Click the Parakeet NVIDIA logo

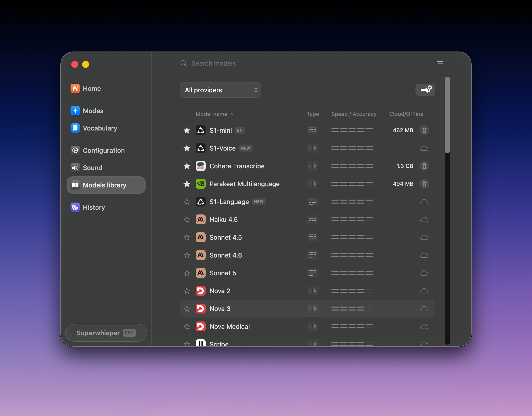click(200, 184)
